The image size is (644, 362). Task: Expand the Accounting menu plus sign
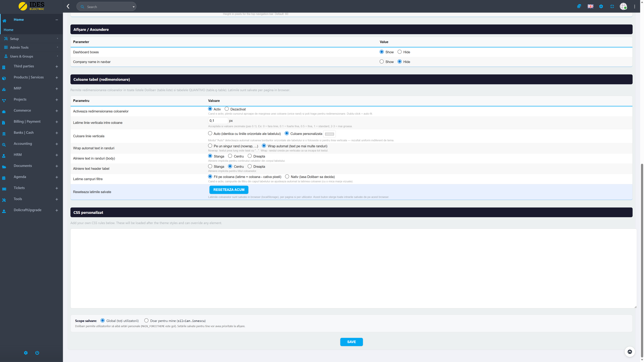(x=57, y=144)
